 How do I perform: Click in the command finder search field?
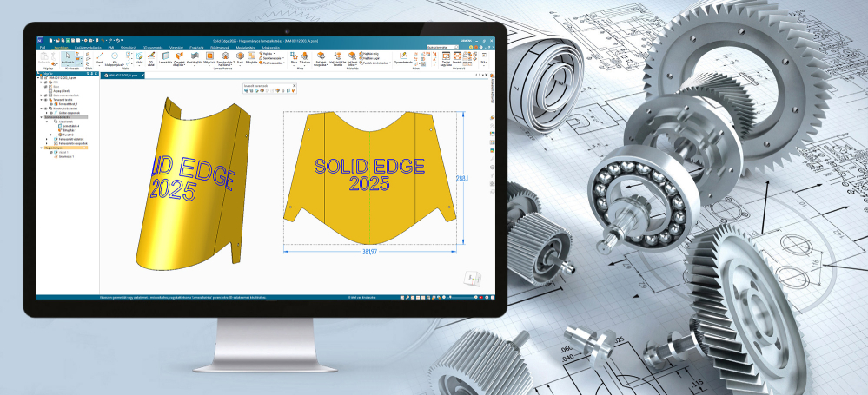point(442,47)
